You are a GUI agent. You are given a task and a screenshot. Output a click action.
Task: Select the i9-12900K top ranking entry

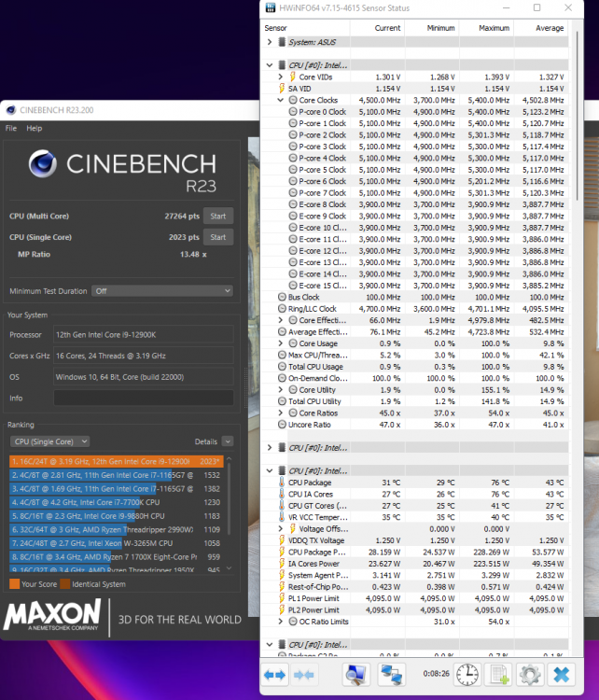click(116, 462)
